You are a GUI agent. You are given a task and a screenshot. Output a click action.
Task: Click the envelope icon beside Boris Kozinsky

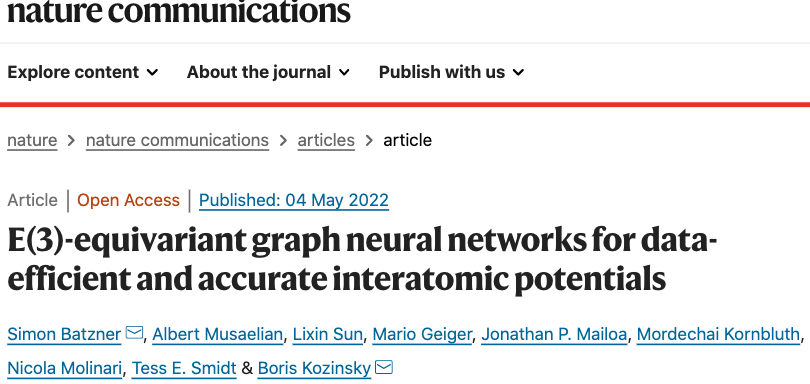click(x=384, y=367)
